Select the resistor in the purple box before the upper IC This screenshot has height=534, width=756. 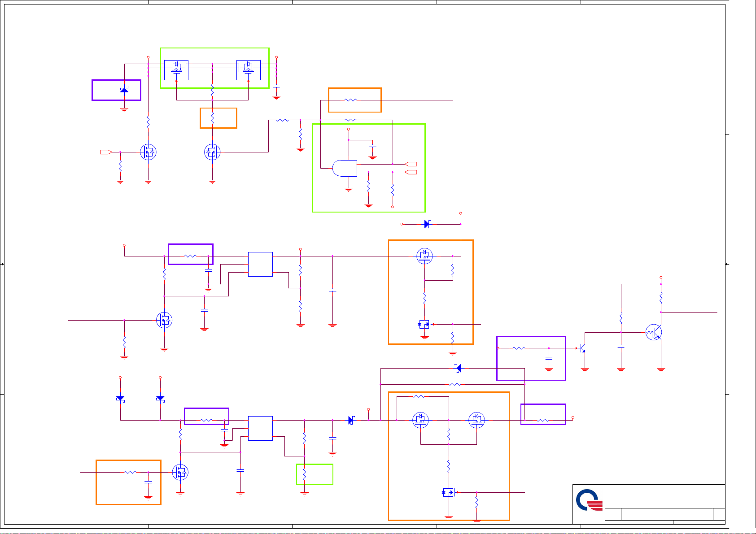coord(190,256)
